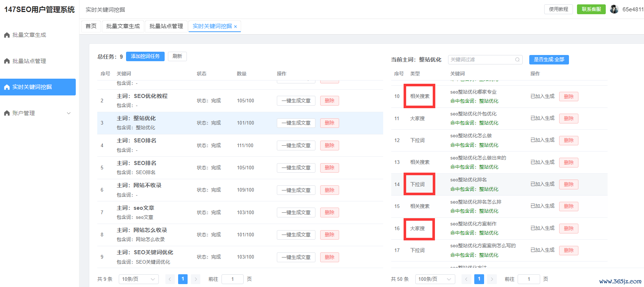This screenshot has width=644, height=287.
Task: Click the 是否生成:全部 button
Action: (x=549, y=60)
